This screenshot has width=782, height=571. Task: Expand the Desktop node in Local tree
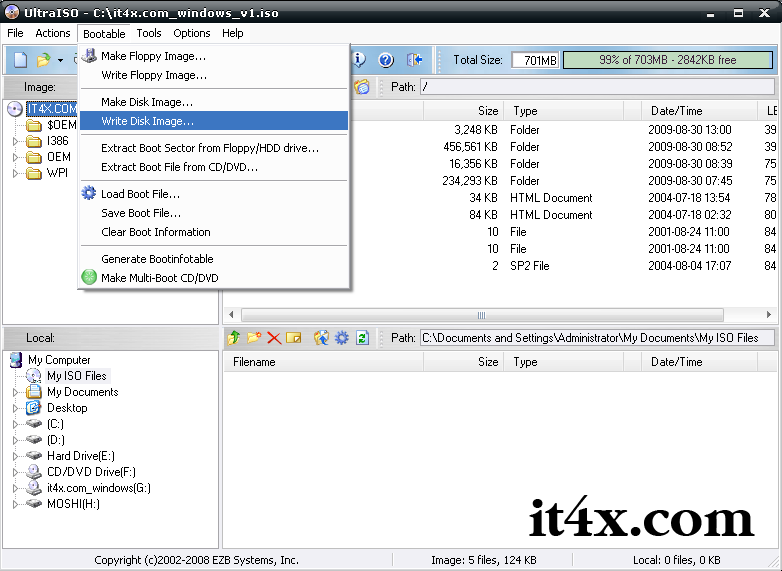15,408
